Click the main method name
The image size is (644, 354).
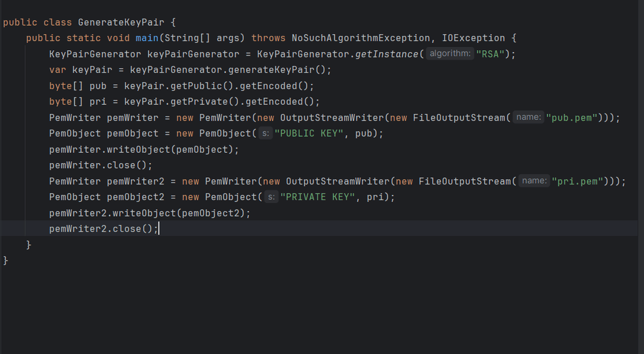147,38
